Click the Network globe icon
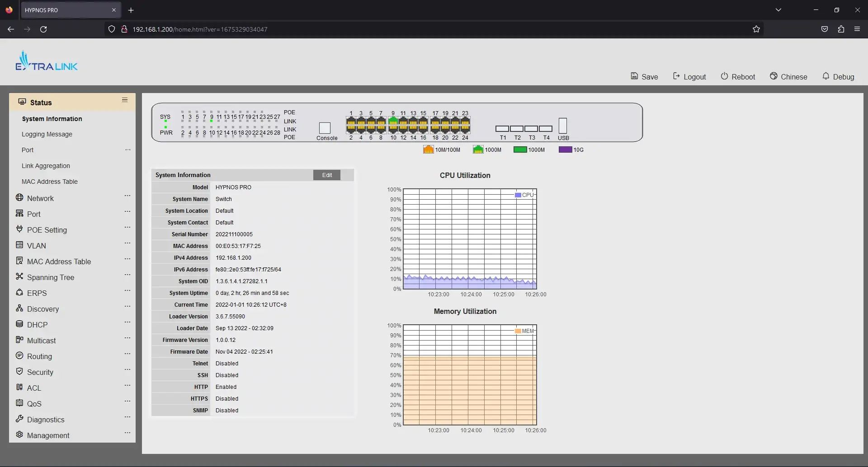 [19, 198]
